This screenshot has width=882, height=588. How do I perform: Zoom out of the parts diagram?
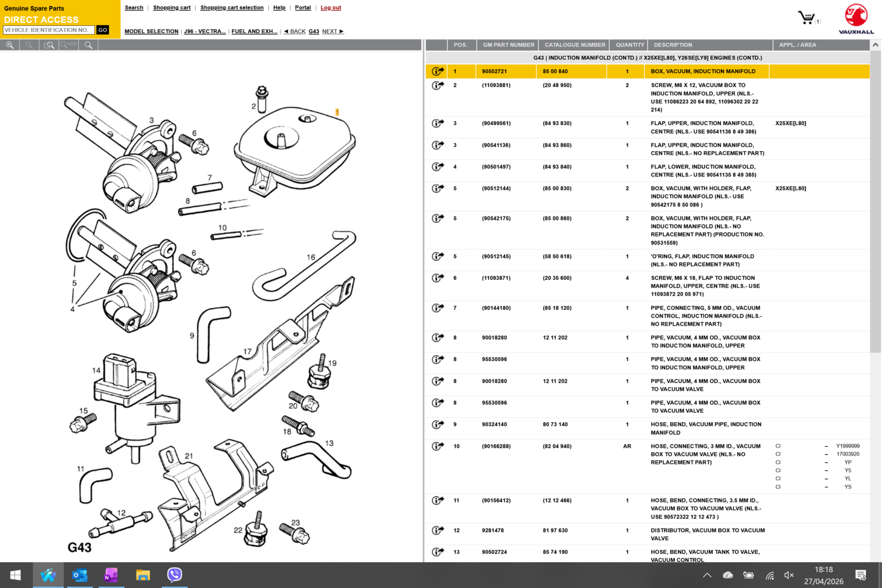coord(29,45)
